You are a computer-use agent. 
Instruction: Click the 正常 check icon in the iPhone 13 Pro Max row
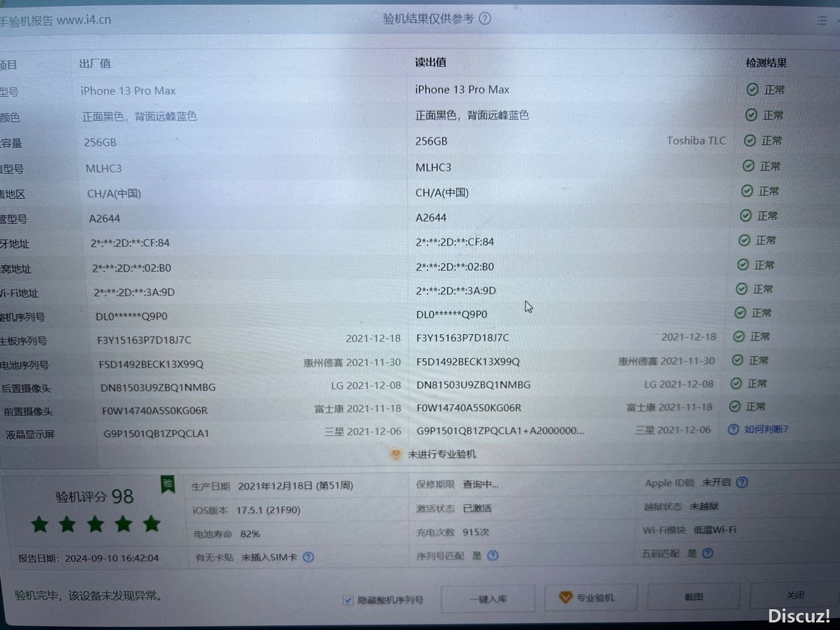[x=752, y=89]
